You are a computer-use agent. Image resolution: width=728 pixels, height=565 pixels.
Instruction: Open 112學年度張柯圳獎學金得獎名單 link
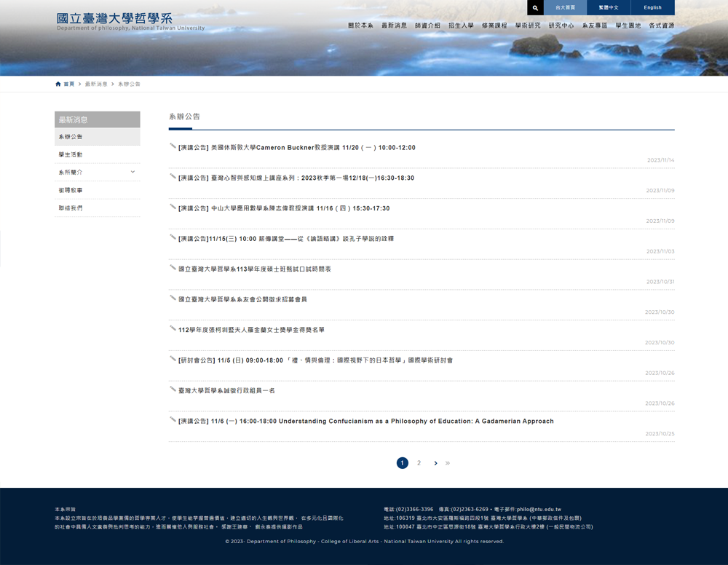251,330
